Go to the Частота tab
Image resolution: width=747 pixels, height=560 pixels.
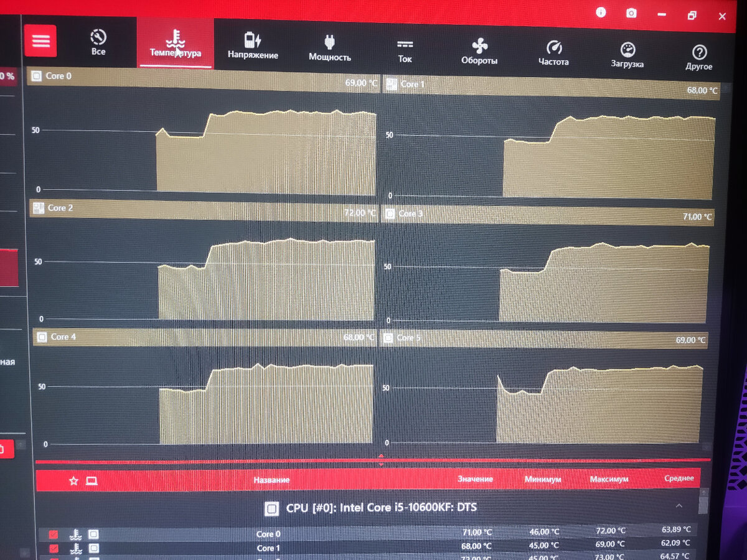(x=553, y=54)
